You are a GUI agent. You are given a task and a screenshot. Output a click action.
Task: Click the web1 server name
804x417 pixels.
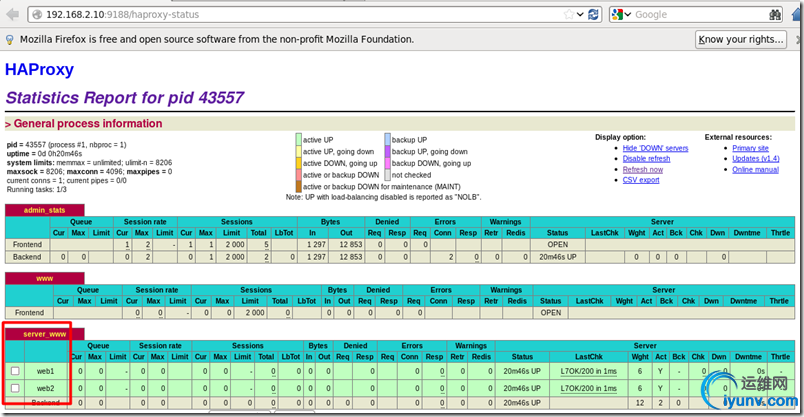(x=45, y=371)
